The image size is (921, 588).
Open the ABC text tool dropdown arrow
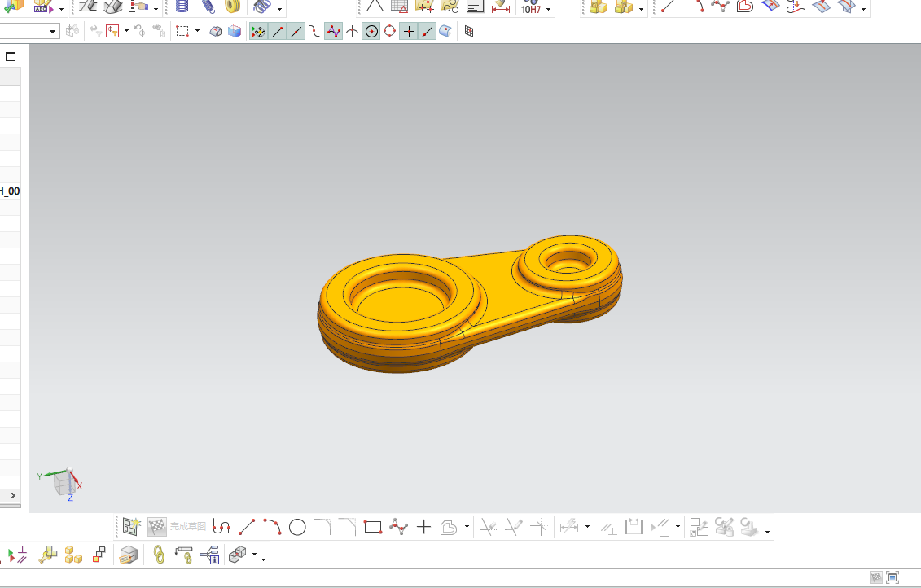[61, 9]
